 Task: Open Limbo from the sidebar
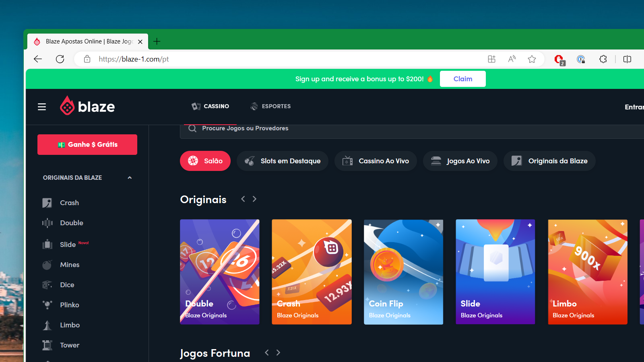[x=70, y=325]
